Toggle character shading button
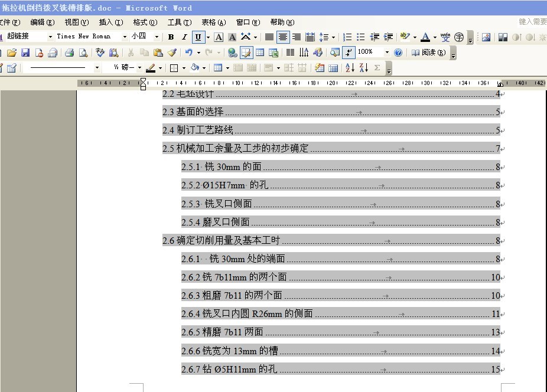This screenshot has width=547, height=392. tap(232, 37)
